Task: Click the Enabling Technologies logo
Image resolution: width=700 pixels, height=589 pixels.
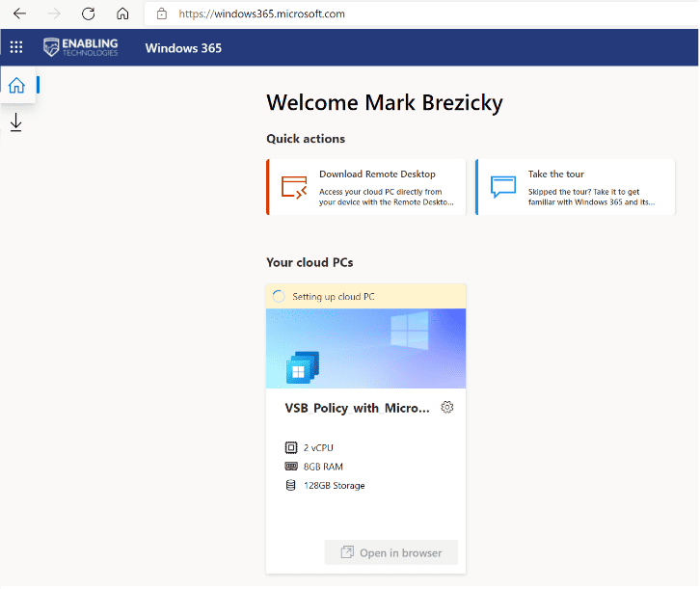Action: pyautogui.click(x=81, y=47)
